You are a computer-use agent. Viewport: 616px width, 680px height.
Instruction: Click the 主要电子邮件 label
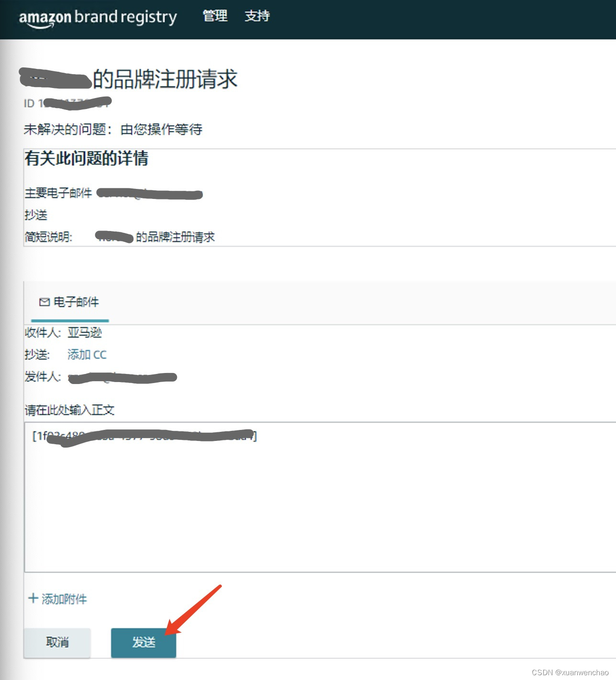point(58,193)
